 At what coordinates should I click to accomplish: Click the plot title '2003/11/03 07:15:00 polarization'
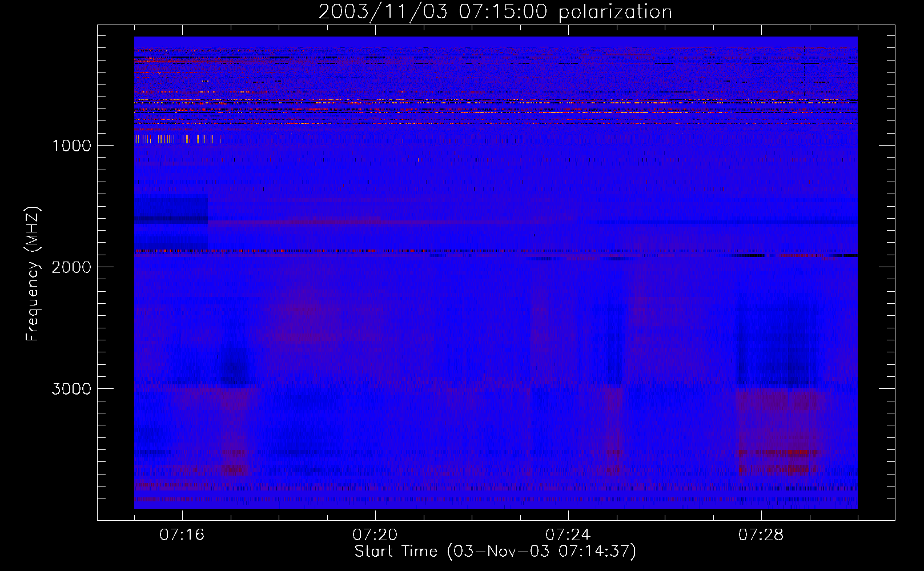click(495, 12)
